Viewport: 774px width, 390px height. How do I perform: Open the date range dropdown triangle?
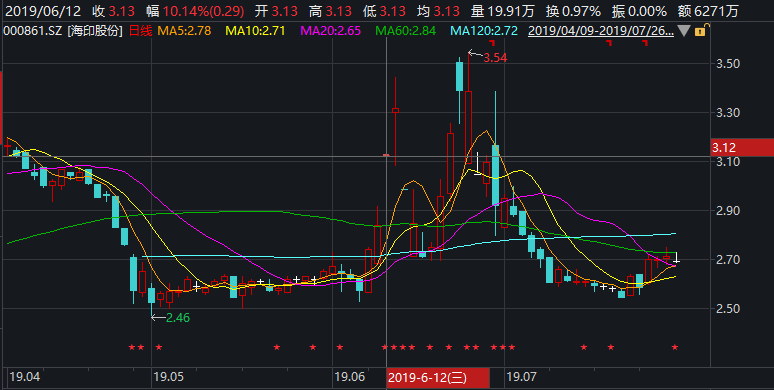pyautogui.click(x=684, y=31)
